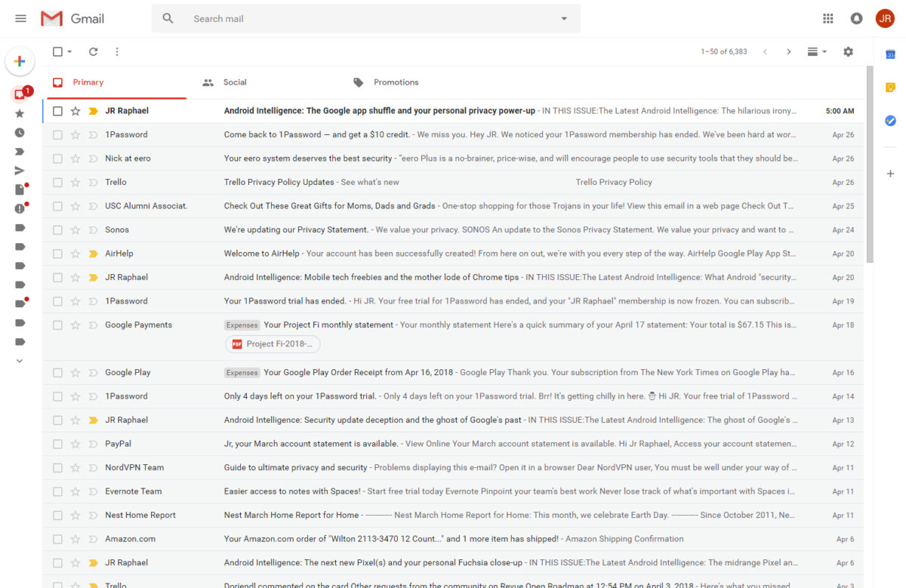Open Google Keep from the side panel
The width and height of the screenshot is (906, 588).
coord(890,85)
